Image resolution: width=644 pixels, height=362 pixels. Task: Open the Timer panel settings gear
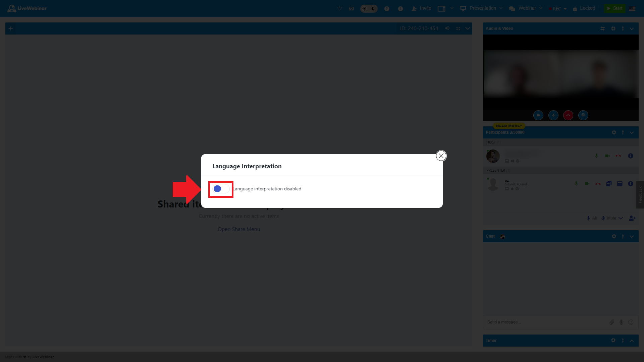coord(613,341)
